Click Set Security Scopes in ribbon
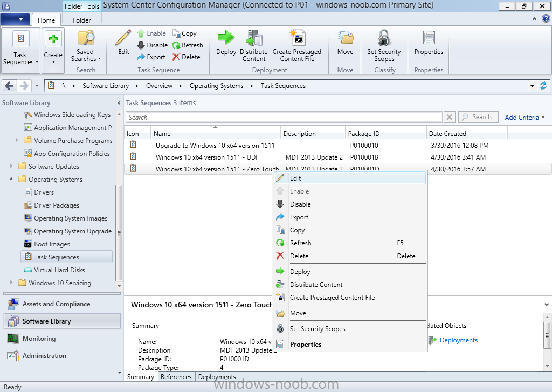 (384, 46)
